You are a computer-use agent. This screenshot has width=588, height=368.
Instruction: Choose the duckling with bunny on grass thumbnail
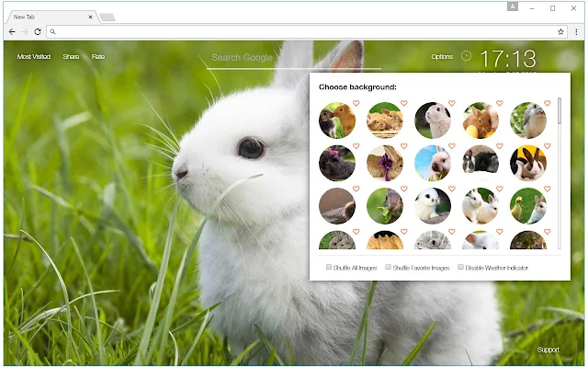point(528,206)
